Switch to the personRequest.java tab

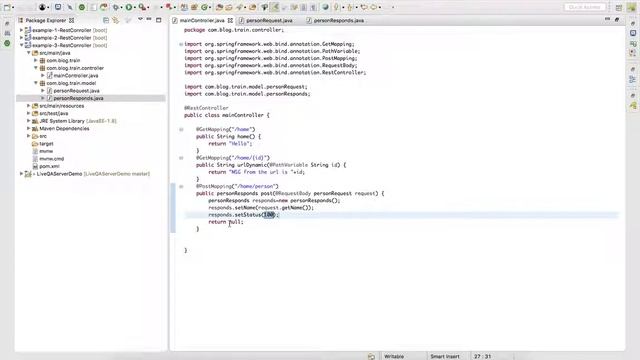click(x=269, y=20)
